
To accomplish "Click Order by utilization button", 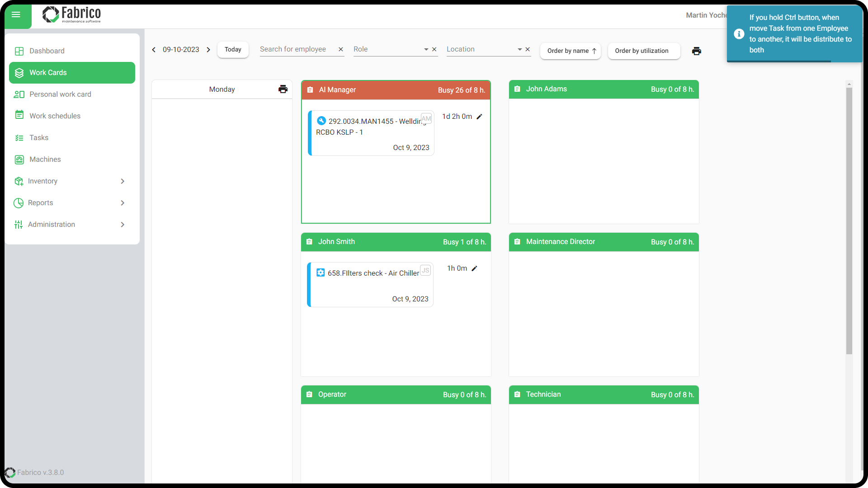I will (642, 51).
